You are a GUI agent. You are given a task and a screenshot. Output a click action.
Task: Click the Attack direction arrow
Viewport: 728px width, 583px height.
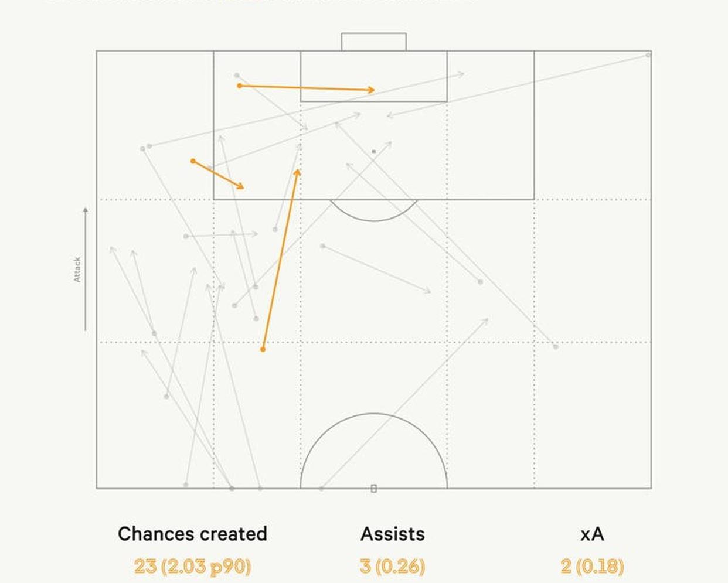coord(86,269)
